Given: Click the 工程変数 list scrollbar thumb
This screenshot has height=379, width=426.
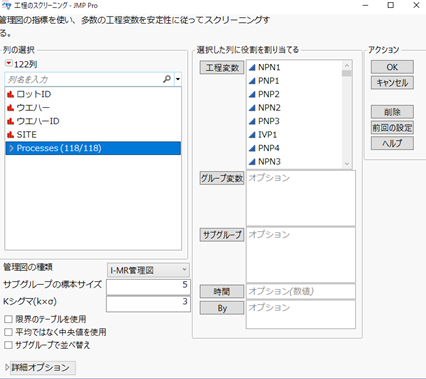Looking at the screenshot, I should [347, 73].
